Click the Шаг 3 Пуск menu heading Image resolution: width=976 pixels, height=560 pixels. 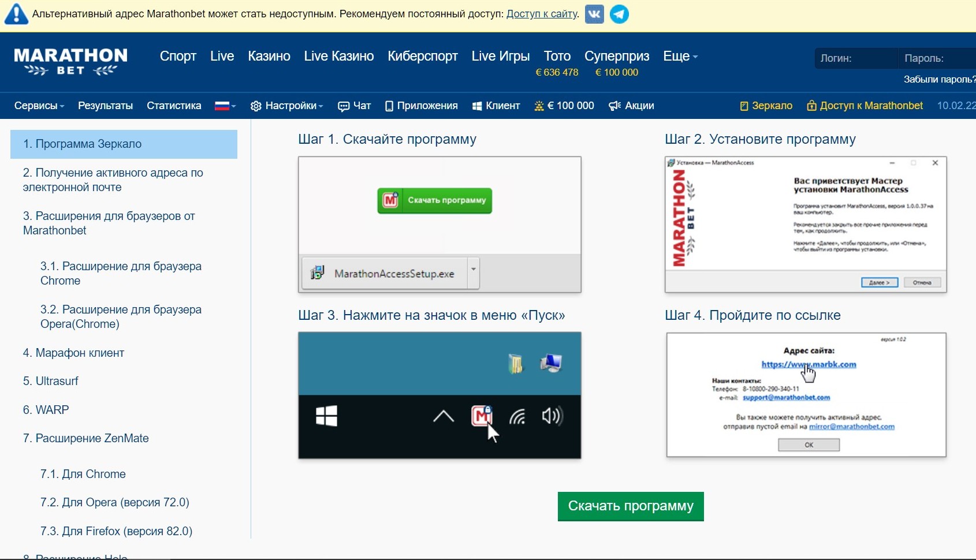pyautogui.click(x=431, y=315)
